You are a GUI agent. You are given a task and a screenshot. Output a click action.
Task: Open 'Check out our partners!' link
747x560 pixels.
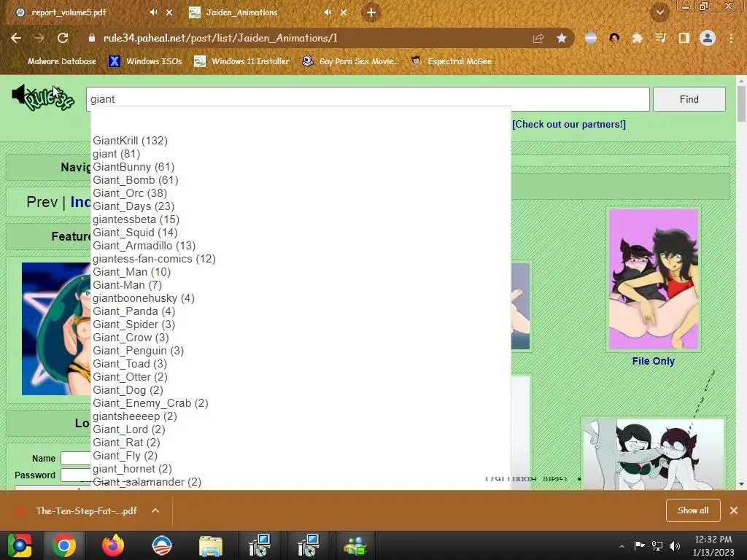[569, 124]
